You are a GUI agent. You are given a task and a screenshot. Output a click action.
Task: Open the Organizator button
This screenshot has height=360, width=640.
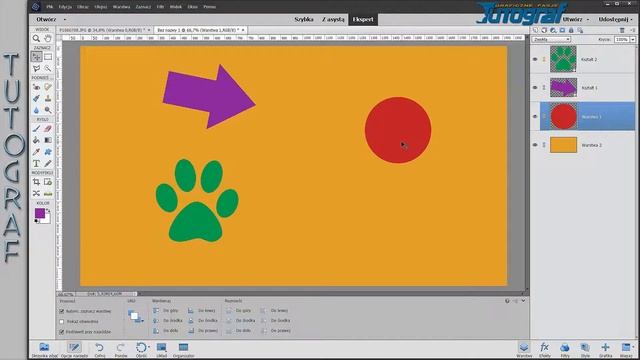pyautogui.click(x=183, y=350)
